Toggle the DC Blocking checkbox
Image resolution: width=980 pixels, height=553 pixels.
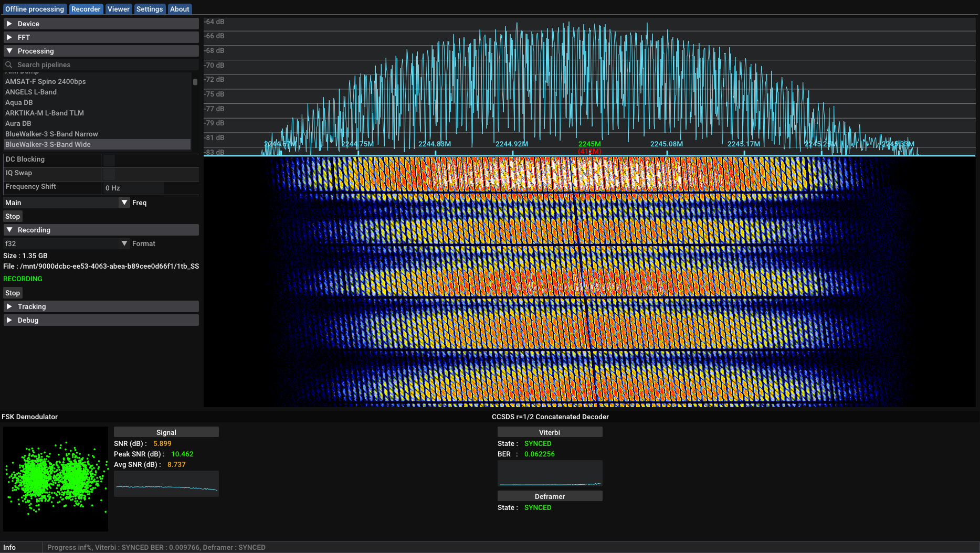[x=109, y=160]
